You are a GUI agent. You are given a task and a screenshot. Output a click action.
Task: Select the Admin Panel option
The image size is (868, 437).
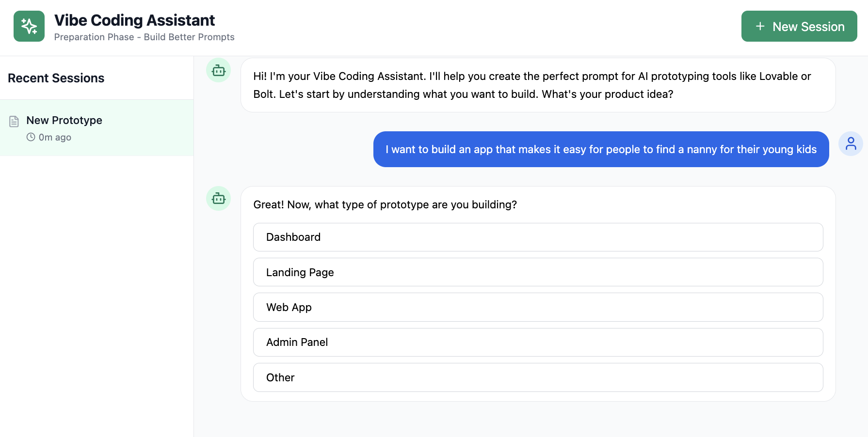tap(538, 343)
